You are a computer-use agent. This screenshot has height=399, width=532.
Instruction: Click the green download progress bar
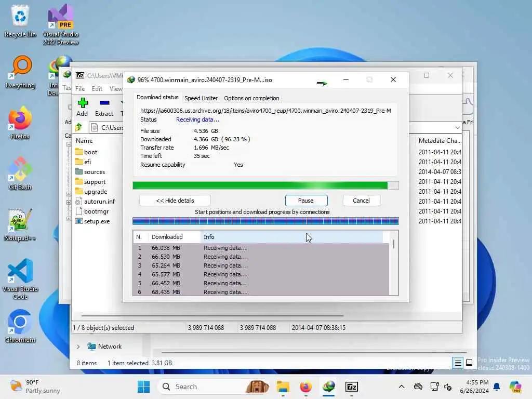pos(265,185)
